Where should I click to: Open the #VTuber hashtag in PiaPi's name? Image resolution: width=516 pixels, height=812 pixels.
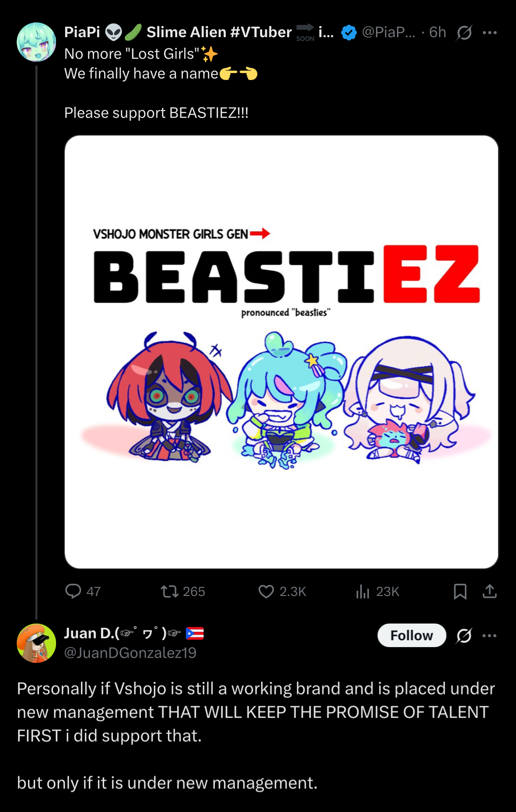click(x=260, y=32)
